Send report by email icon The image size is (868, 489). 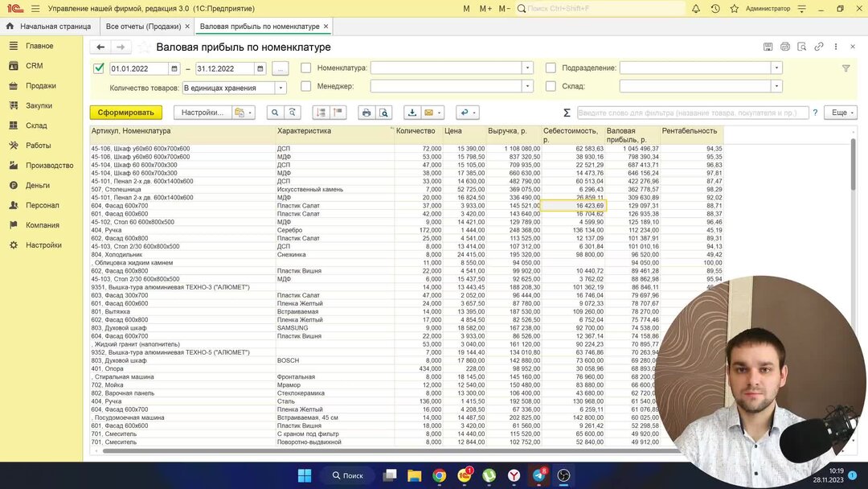pyautogui.click(x=428, y=113)
